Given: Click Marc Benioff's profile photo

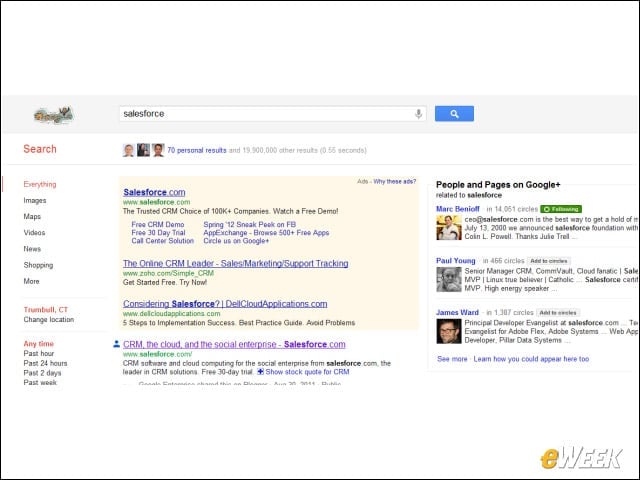Looking at the screenshot, I should click(449, 227).
